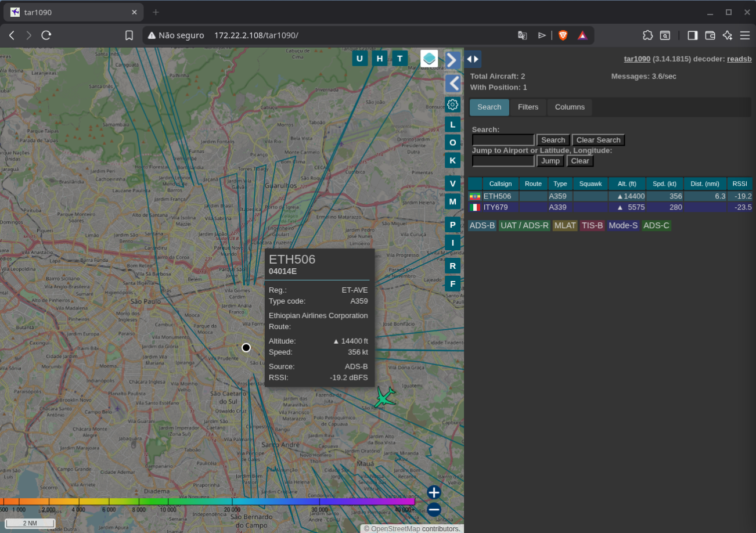Sort table by Dist. (nmi) column
Screen dimensions: 756x533
click(x=705, y=184)
